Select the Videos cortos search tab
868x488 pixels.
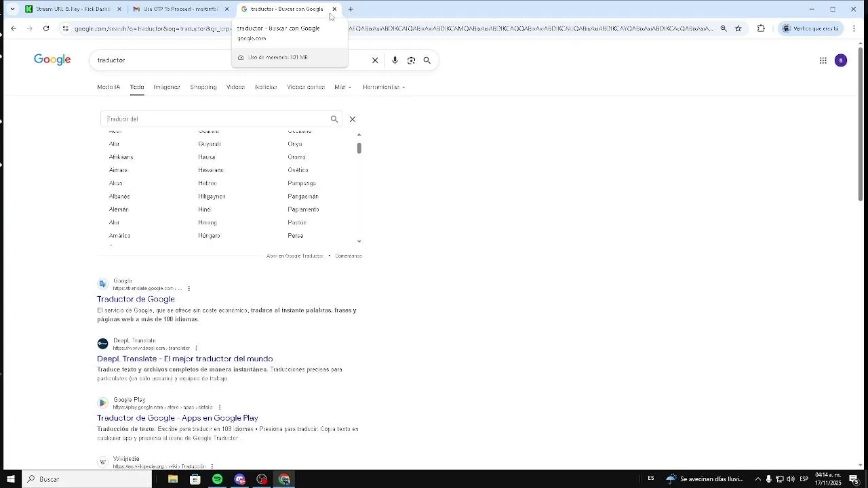(306, 87)
